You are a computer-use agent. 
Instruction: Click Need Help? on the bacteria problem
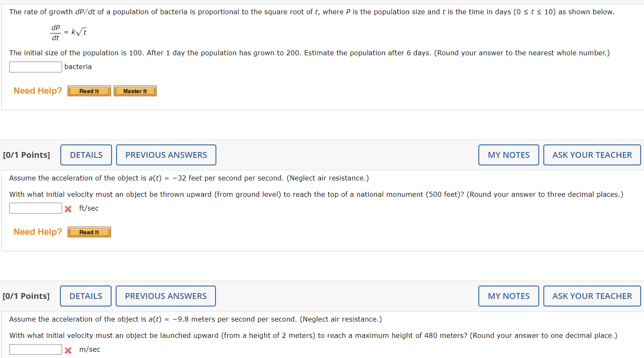[37, 91]
